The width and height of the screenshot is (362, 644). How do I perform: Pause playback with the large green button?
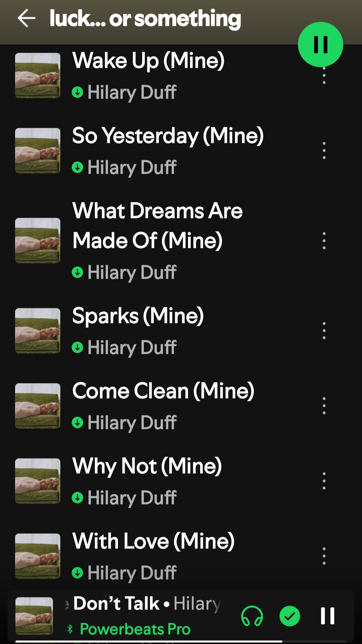tap(320, 44)
